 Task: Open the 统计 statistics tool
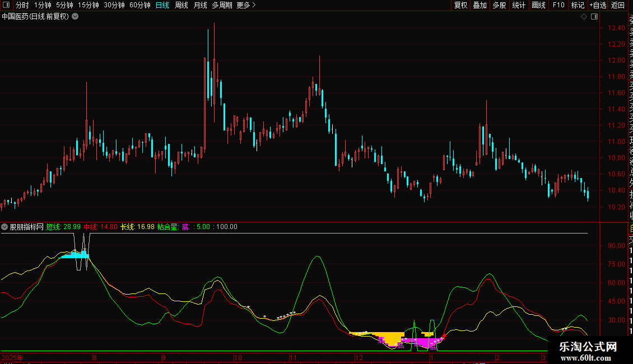pos(519,5)
